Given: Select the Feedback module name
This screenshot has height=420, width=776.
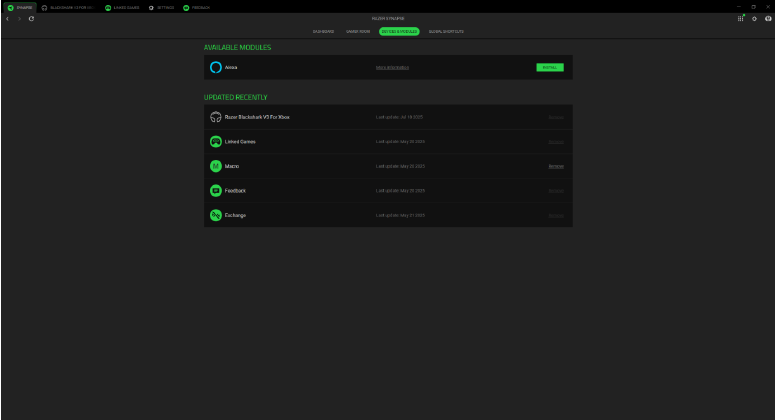Looking at the screenshot, I should pyautogui.click(x=235, y=190).
